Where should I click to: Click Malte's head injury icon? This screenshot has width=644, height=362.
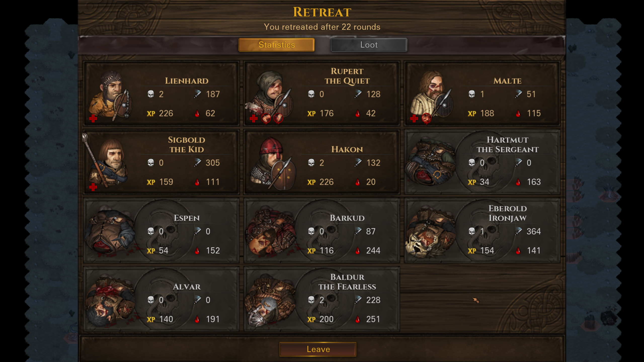coord(426,118)
